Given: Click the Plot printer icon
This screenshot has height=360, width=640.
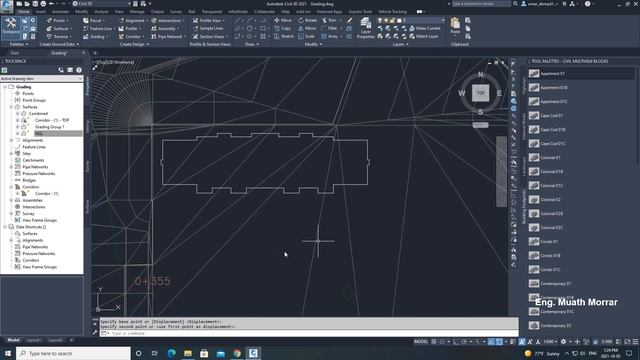Looking at the screenshot, I should point(43,4).
